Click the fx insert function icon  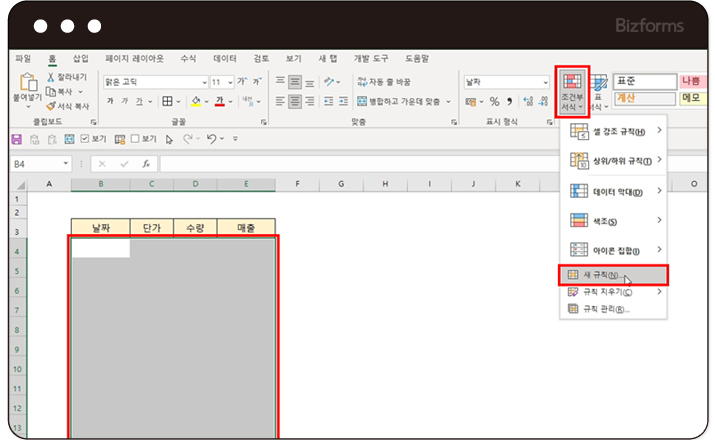pos(146,163)
